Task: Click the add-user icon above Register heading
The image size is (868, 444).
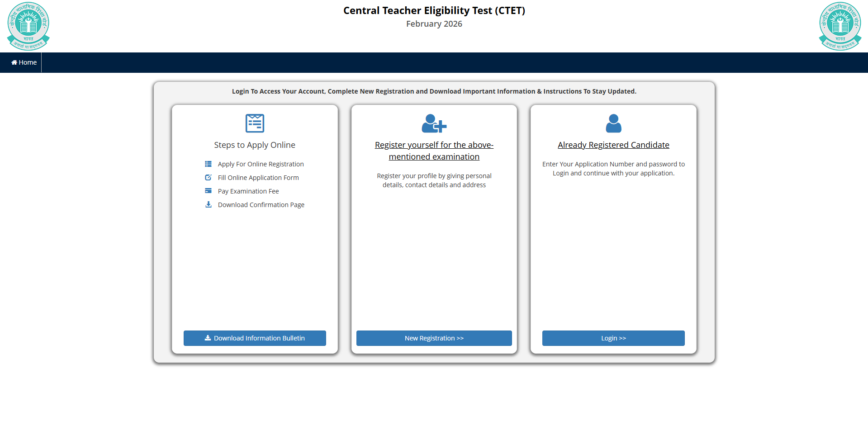Action: [x=434, y=123]
